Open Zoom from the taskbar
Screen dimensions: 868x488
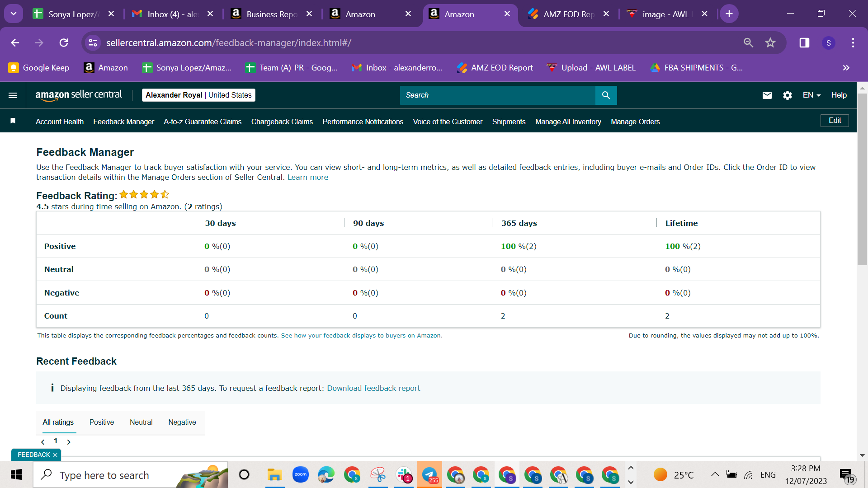[301, 475]
